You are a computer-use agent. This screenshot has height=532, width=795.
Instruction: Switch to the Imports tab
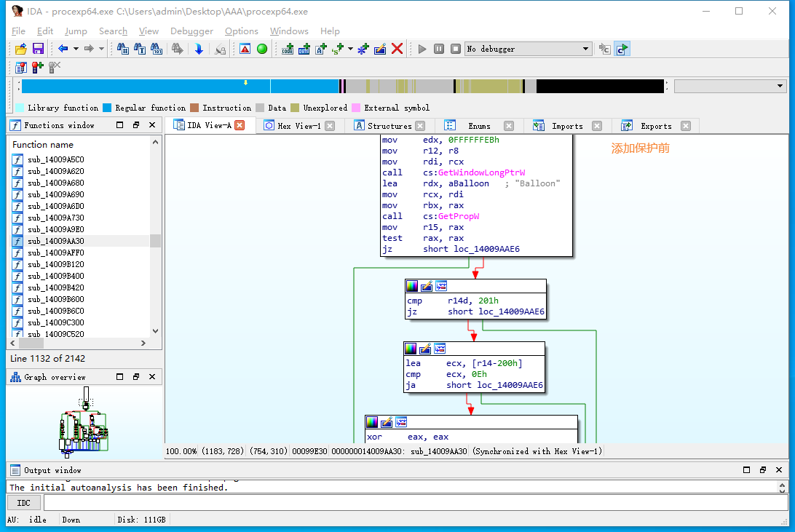coord(567,126)
